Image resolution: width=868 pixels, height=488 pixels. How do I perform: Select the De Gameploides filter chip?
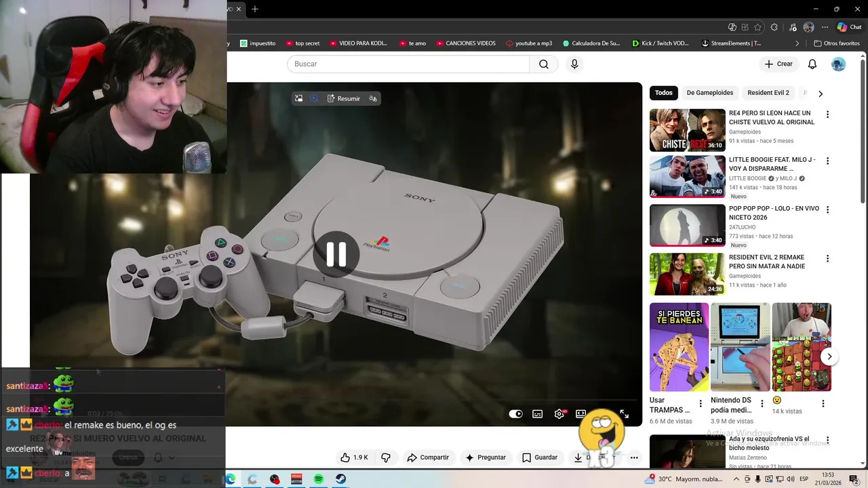tap(710, 93)
